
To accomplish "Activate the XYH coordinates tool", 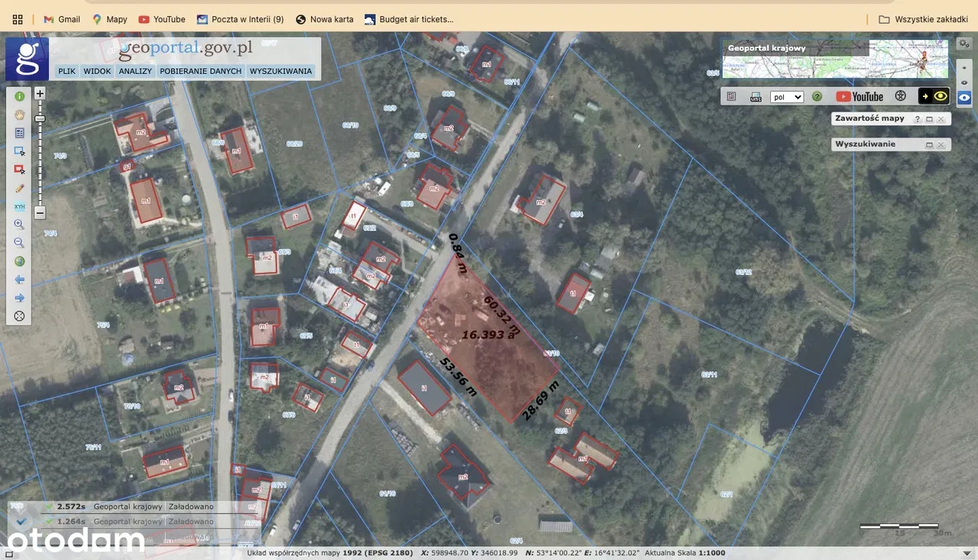I will (x=20, y=206).
